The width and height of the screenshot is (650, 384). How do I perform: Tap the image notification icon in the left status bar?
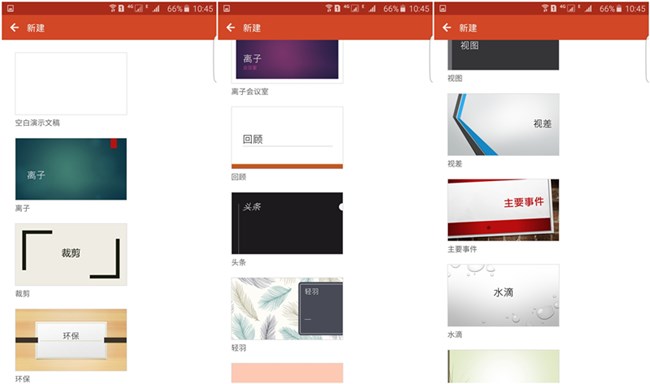point(10,8)
